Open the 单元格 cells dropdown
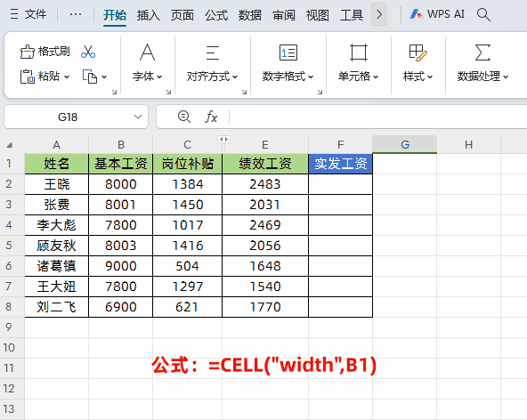527x420 pixels. (358, 62)
